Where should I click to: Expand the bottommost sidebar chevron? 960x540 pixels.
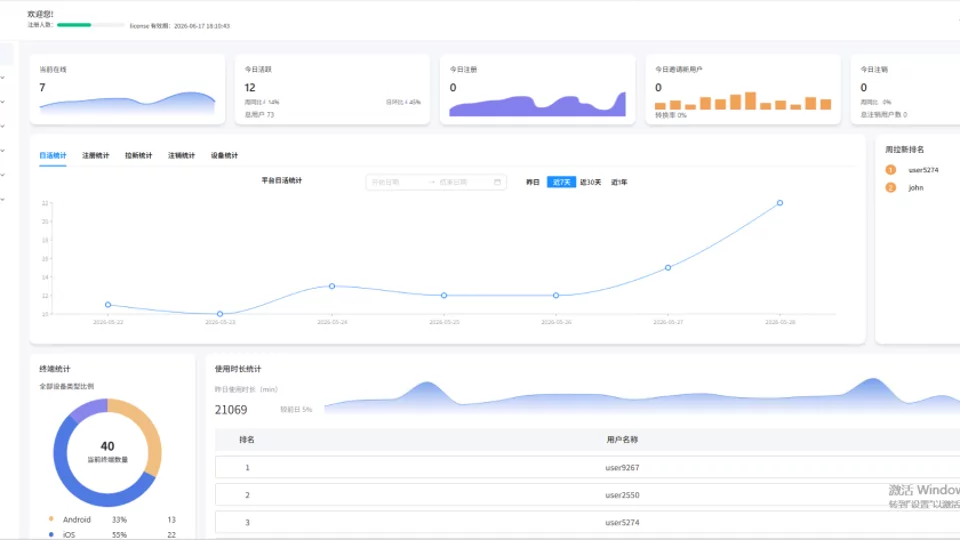click(3, 200)
